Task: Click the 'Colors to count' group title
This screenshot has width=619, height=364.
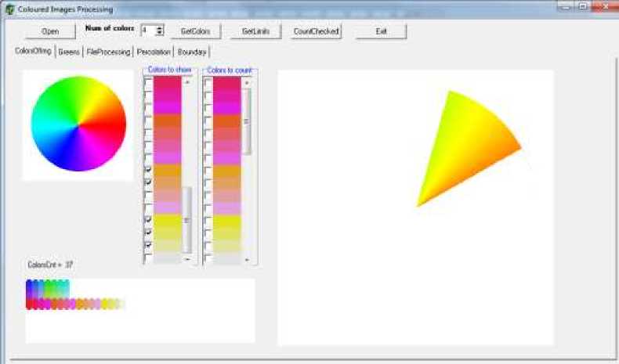Action: pos(230,70)
